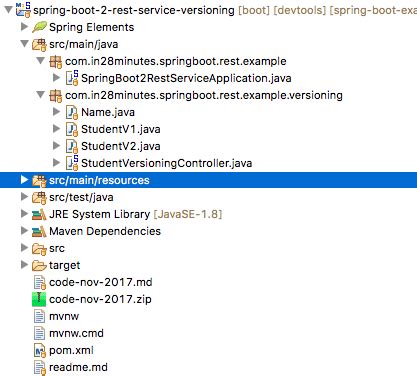Image resolution: width=417 pixels, height=376 pixels.
Task: Expand the StudentV2.java disclosure arrow
Action: 57,145
